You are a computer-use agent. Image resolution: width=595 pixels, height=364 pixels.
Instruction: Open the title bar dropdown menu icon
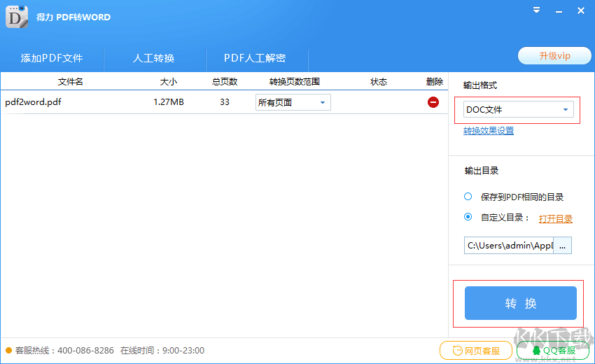pos(536,10)
